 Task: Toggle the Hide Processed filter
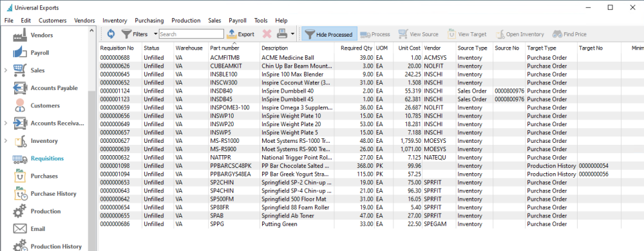[328, 35]
